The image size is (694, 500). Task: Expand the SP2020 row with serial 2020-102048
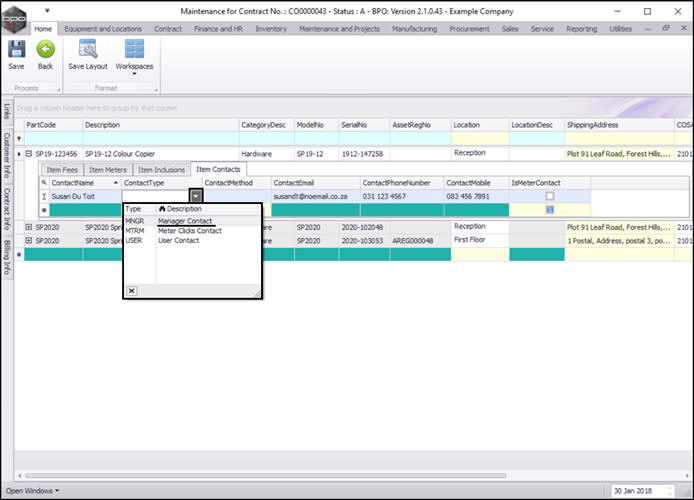pyautogui.click(x=29, y=227)
